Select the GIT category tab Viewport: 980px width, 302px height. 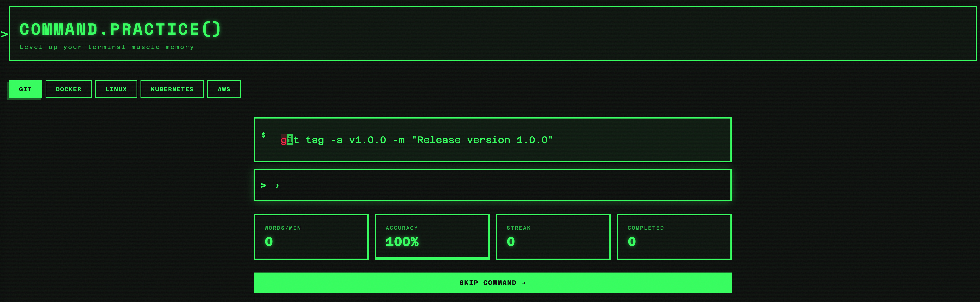pyautogui.click(x=25, y=89)
